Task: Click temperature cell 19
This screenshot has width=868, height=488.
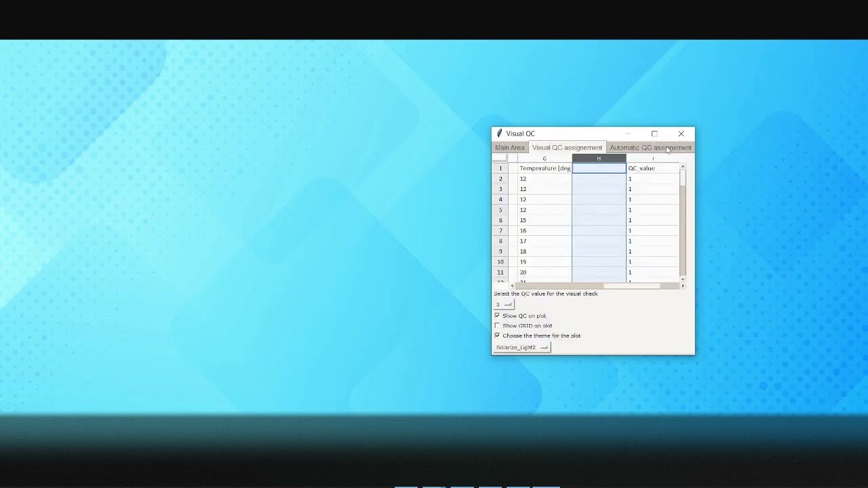Action: pos(545,262)
